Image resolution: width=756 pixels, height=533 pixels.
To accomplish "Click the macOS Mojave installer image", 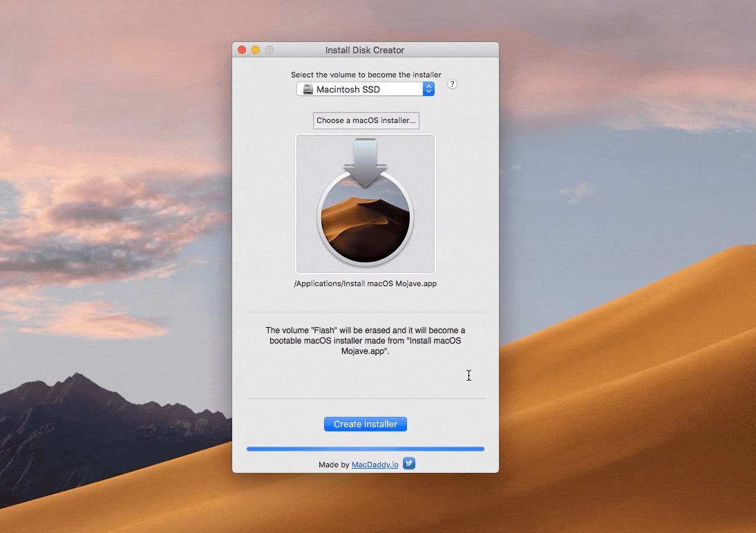I will point(366,204).
